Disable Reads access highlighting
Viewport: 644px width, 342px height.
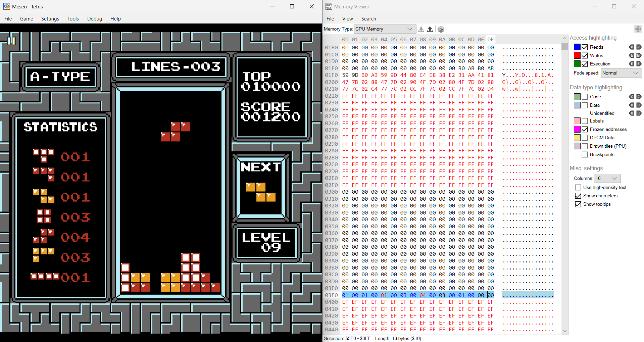pos(585,47)
